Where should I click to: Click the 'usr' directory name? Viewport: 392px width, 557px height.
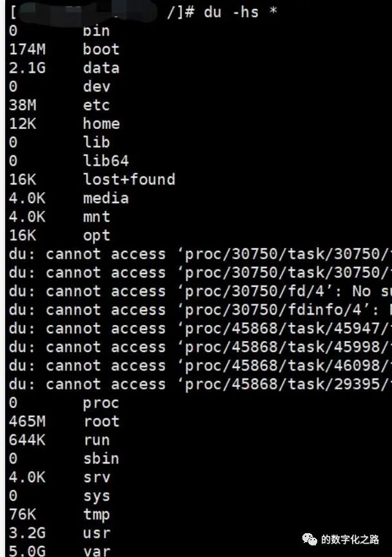(x=97, y=533)
